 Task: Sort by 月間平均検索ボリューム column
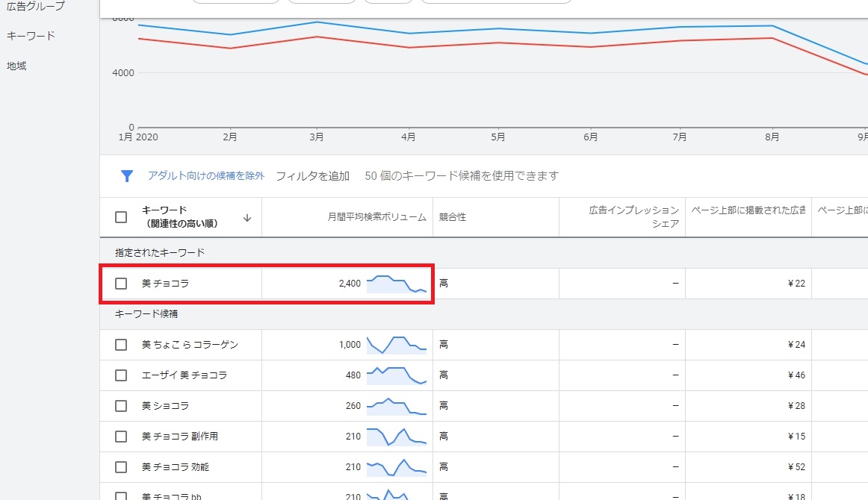(376, 217)
